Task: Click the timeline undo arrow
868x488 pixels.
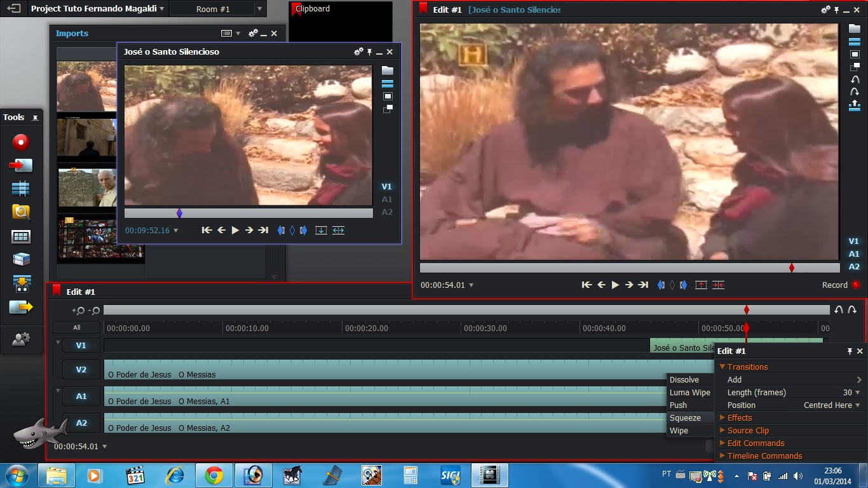Action: click(x=839, y=310)
